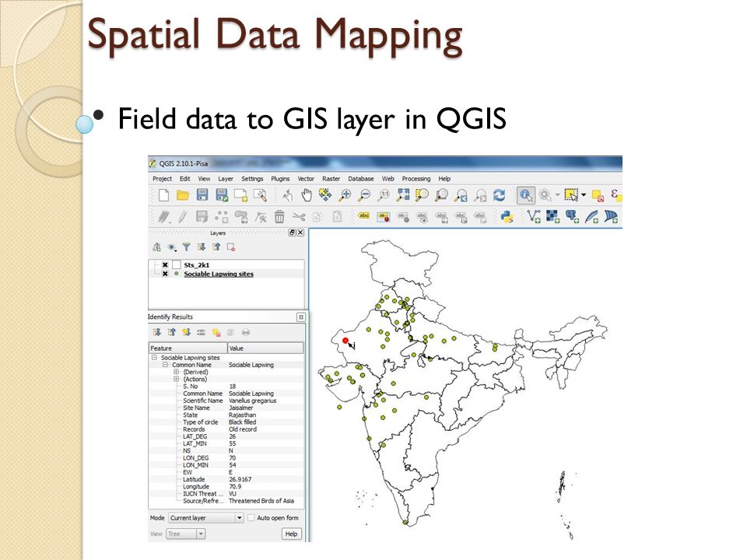The height and width of the screenshot is (560, 747).
Task: Click the Delete Selected trash icon
Action: (x=279, y=217)
